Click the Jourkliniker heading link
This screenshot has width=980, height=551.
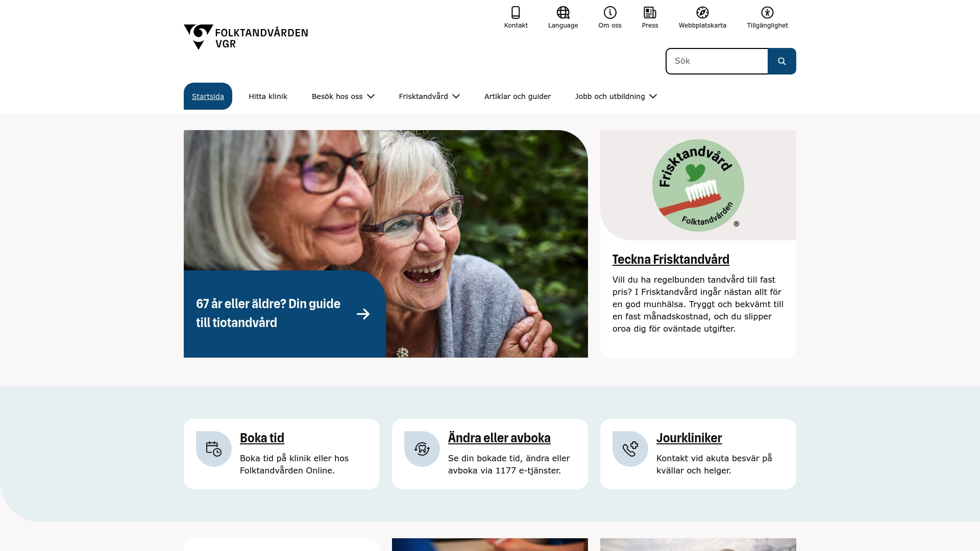689,438
